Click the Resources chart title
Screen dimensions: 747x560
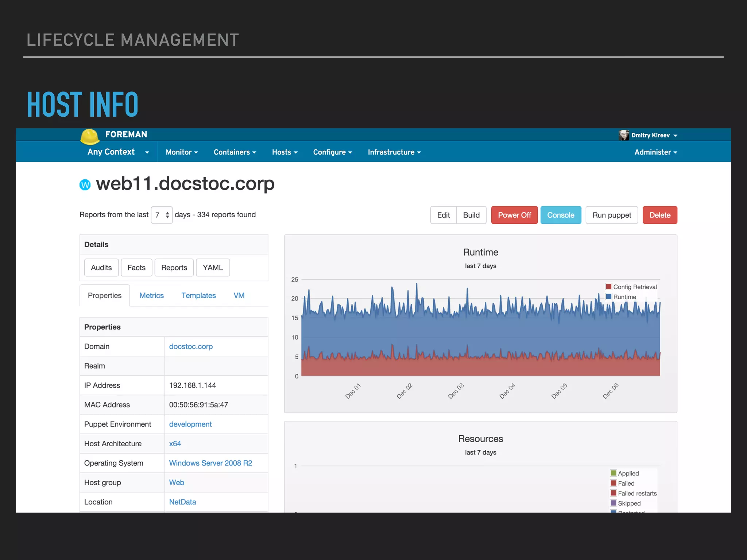[x=480, y=439]
